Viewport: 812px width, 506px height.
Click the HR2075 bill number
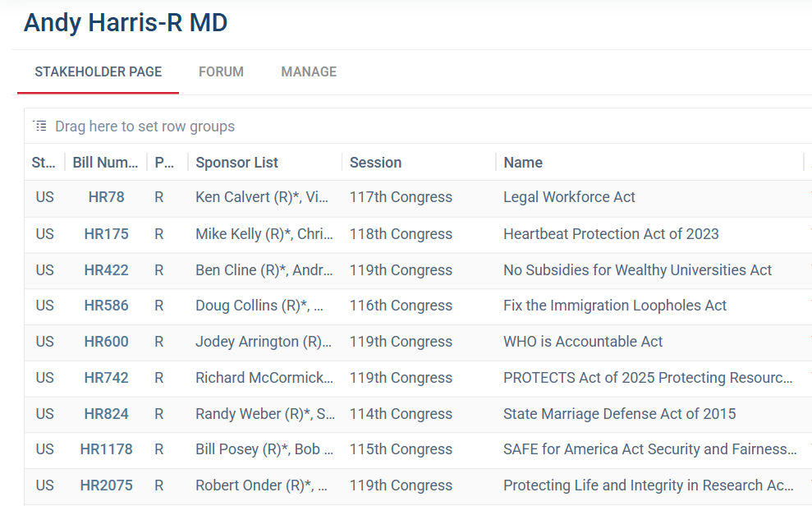pos(106,485)
